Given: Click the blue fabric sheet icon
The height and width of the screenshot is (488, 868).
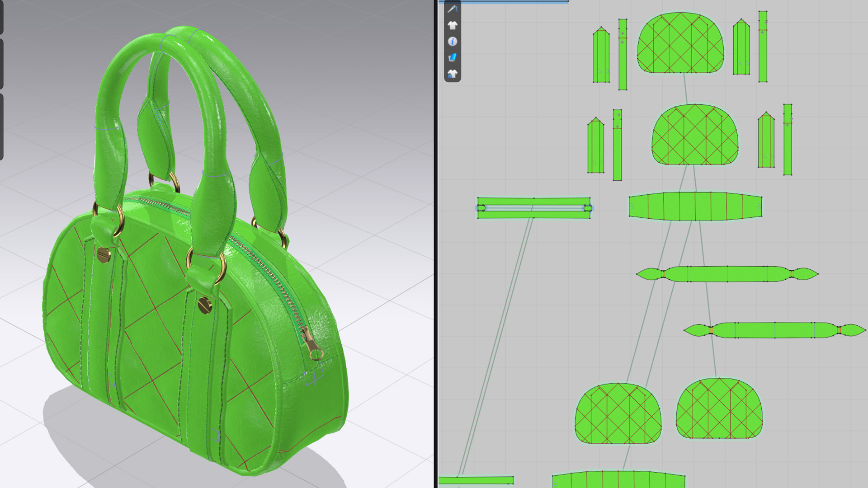Looking at the screenshot, I should click(453, 57).
